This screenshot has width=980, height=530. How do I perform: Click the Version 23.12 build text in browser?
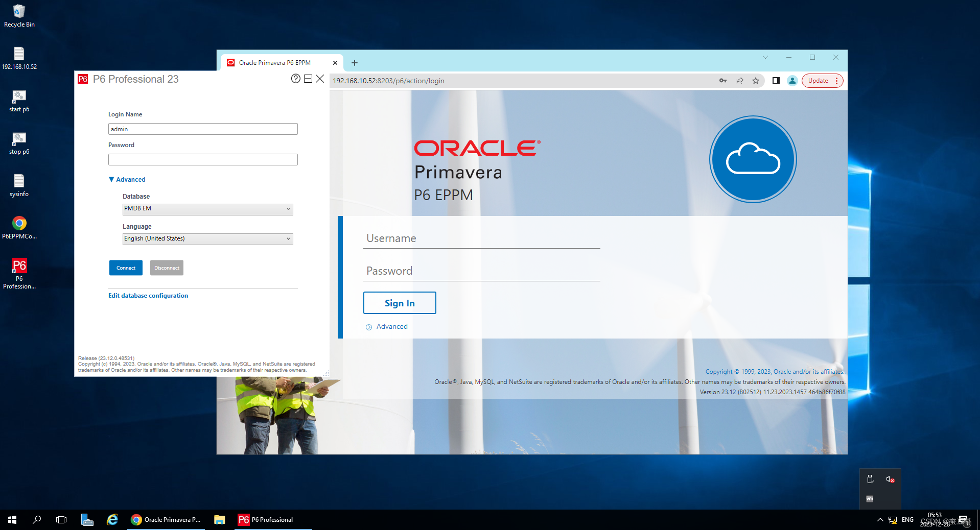click(x=773, y=392)
